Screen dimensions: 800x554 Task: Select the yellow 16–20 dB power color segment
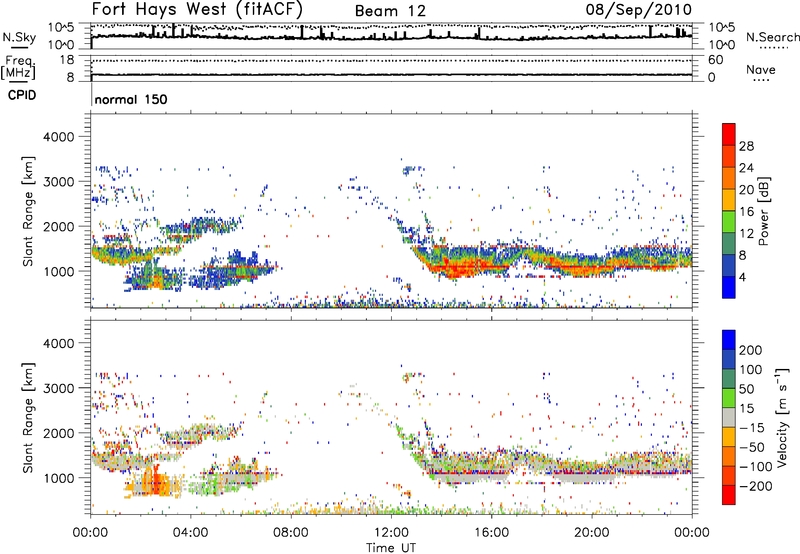[x=729, y=200]
